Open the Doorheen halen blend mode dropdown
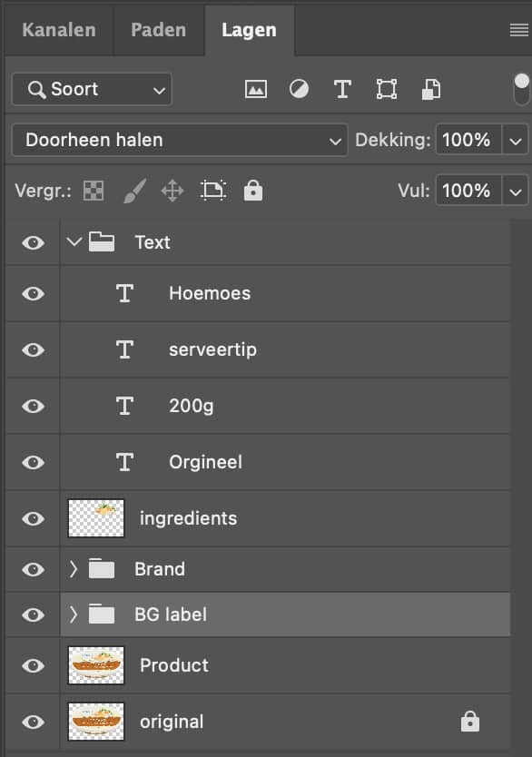The height and width of the screenshot is (757, 532). click(x=180, y=140)
